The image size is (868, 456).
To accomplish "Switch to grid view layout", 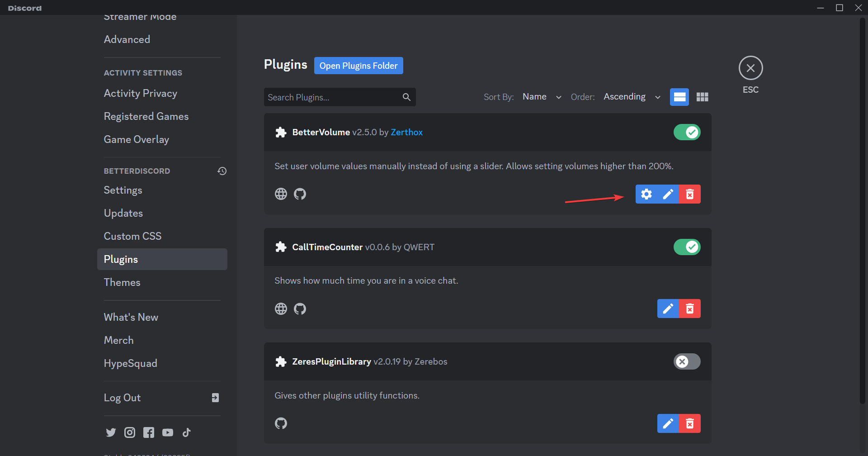I will [x=703, y=97].
